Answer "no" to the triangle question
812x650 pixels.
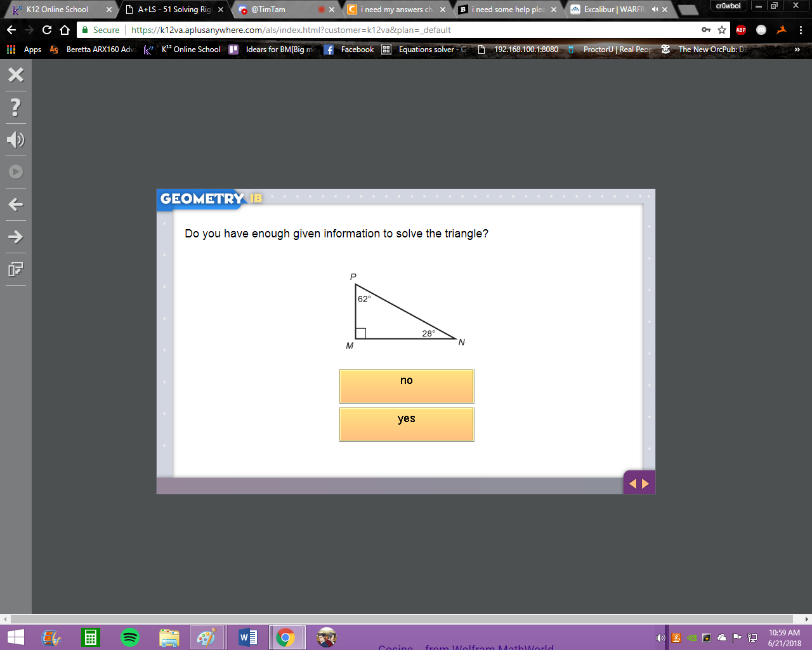click(407, 386)
